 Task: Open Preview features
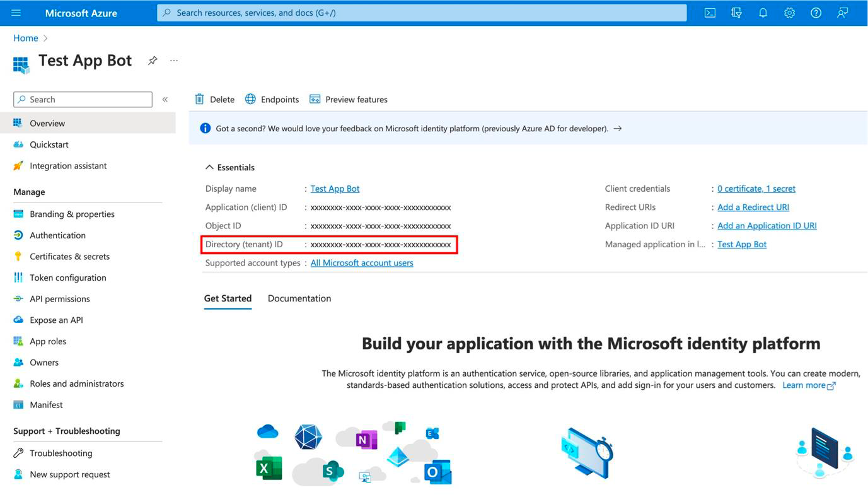348,100
